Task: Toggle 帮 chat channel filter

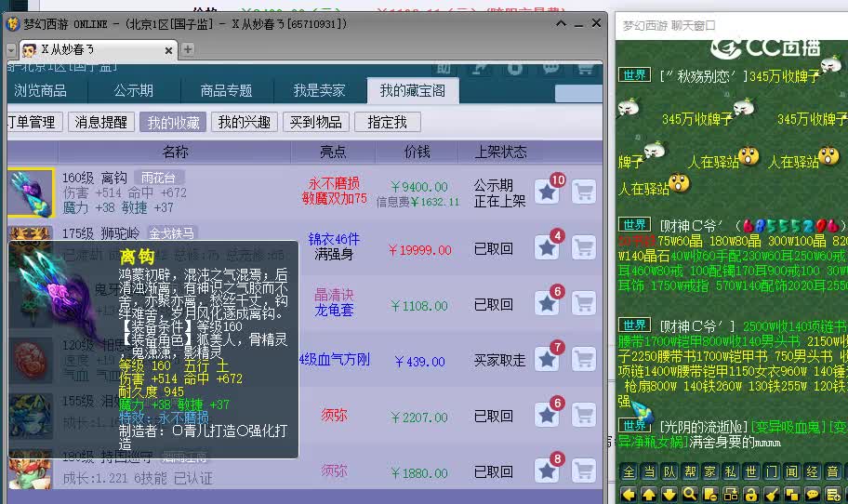Action: tap(691, 472)
